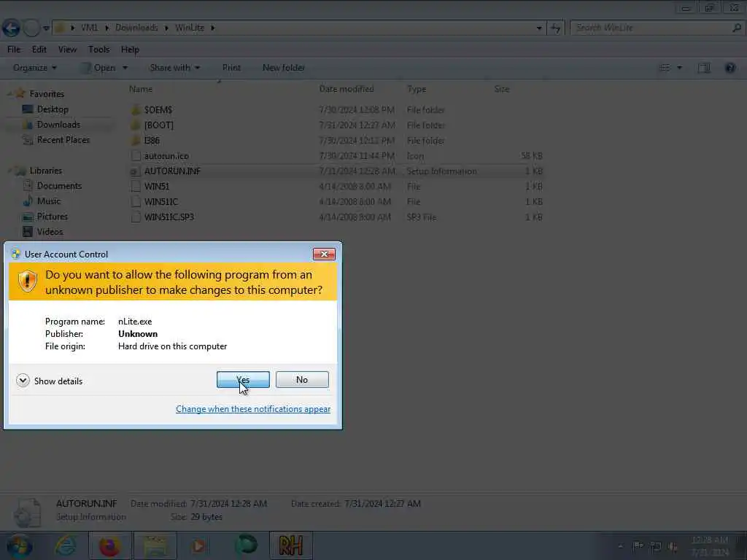
Task: Select Videos library
Action: click(50, 231)
